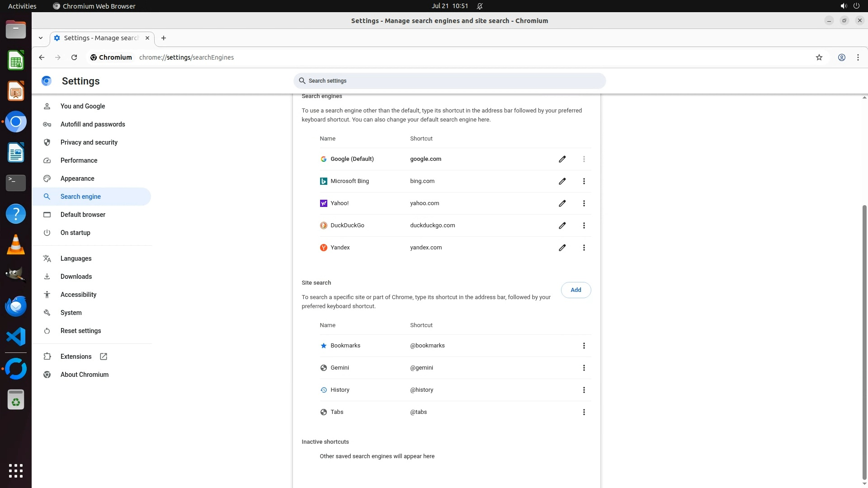
Task: Click the pencil icon for DuckDuckGo
Action: (x=562, y=225)
